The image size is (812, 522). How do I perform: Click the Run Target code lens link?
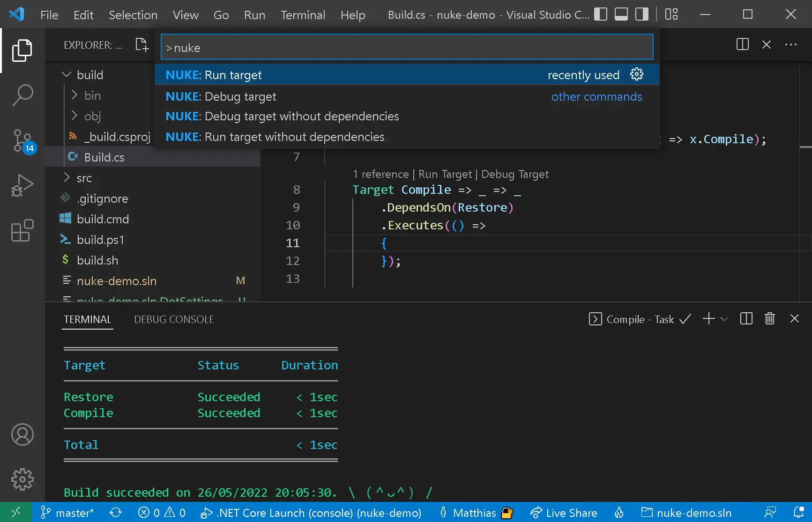point(445,174)
